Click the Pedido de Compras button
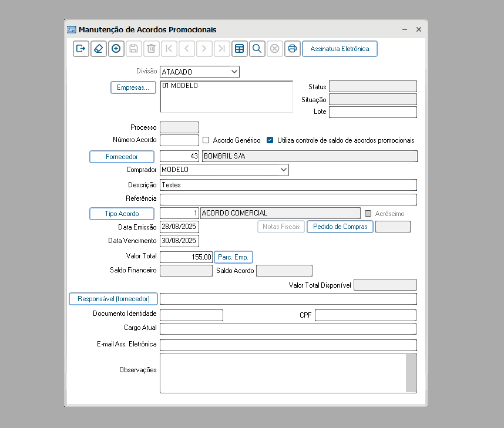Image resolution: width=504 pixels, height=428 pixels. point(340,227)
